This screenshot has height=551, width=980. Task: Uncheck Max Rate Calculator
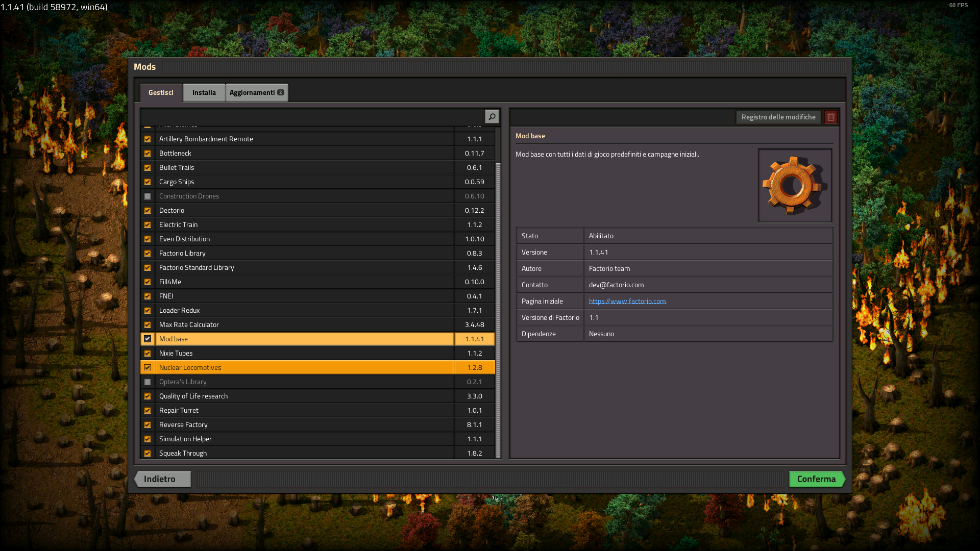(x=148, y=324)
